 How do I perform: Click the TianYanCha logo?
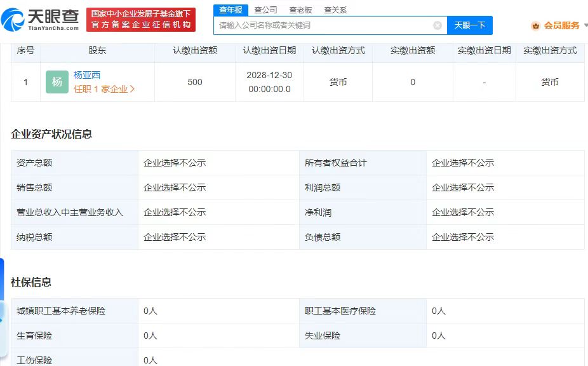coord(41,20)
